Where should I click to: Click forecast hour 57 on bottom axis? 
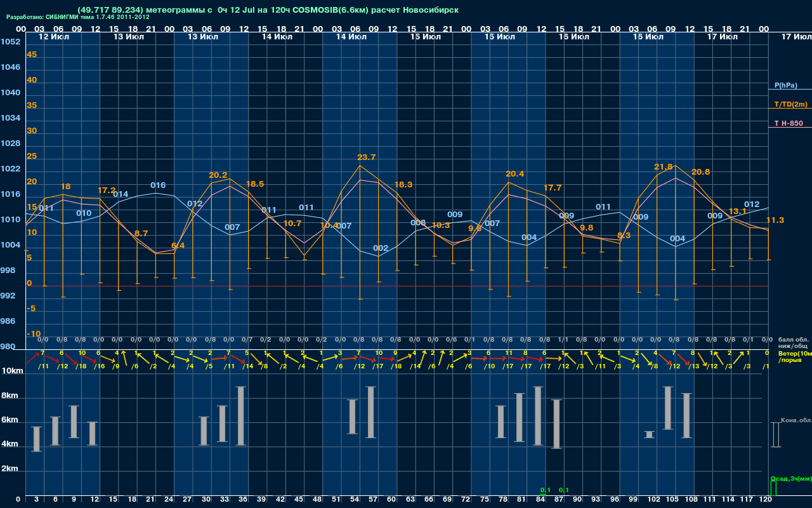(x=372, y=500)
